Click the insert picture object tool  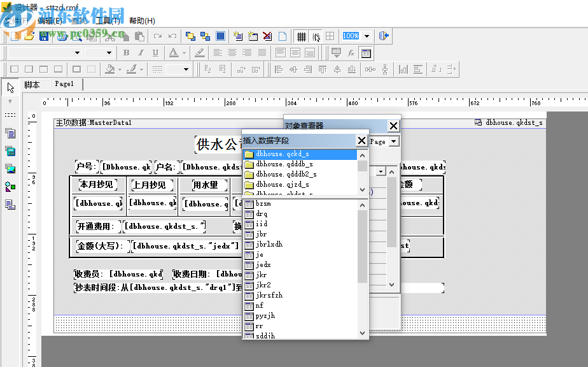click(10, 169)
